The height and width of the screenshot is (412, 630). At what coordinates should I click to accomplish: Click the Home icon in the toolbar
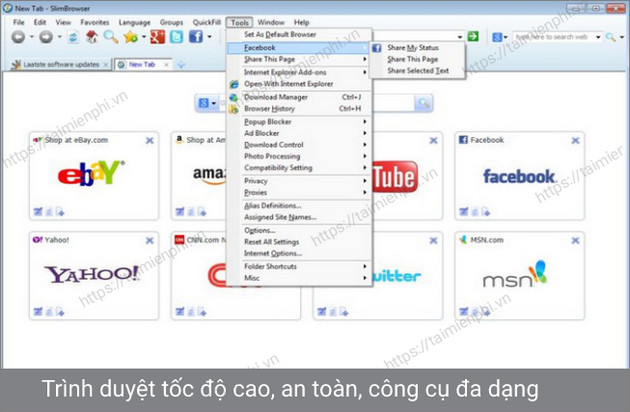click(91, 37)
